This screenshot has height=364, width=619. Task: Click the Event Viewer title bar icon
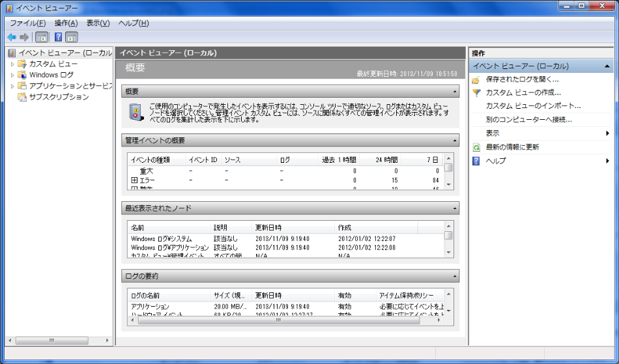(x=10, y=8)
